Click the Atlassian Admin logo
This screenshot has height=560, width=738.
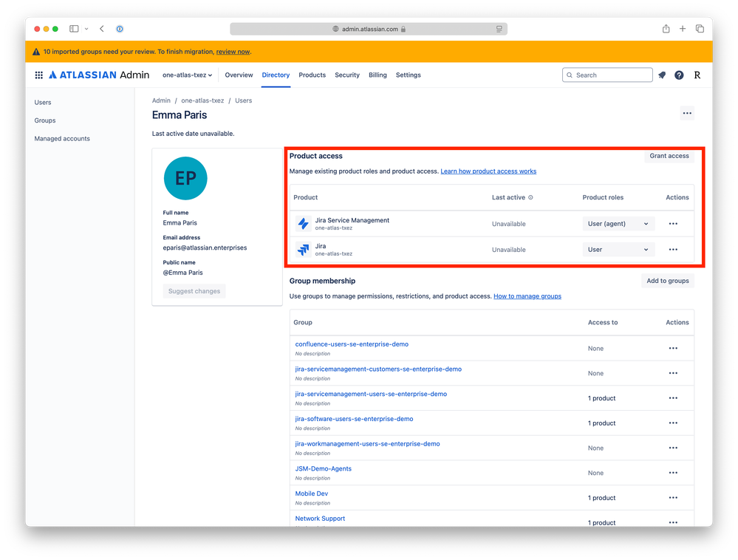99,75
